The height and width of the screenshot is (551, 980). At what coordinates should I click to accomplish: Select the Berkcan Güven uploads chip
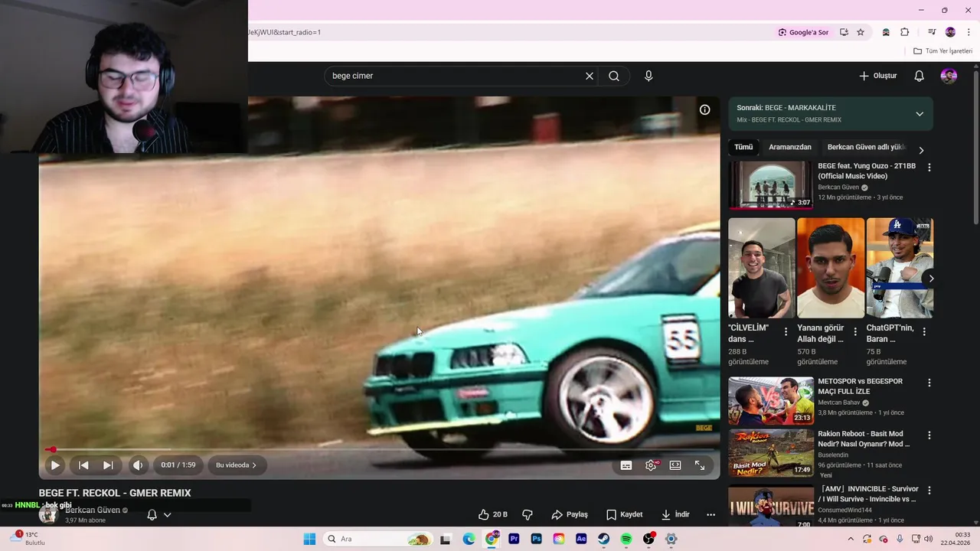(x=867, y=147)
